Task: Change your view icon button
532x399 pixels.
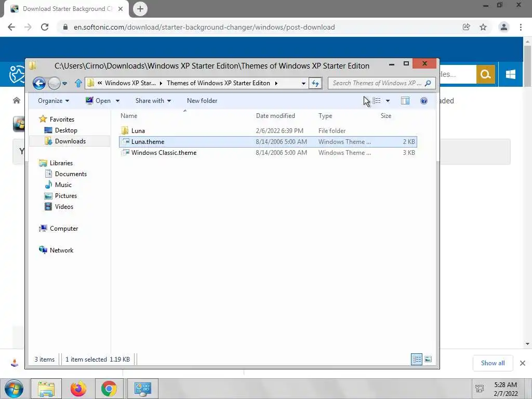Action: (x=376, y=101)
